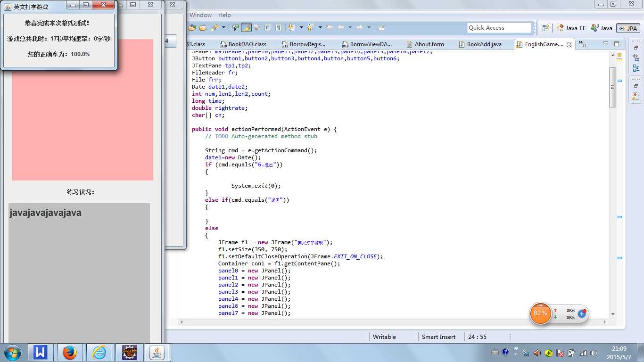Image resolution: width=644 pixels, height=362 pixels.
Task: Close the EnglishGame editor tab
Action: 569,44
